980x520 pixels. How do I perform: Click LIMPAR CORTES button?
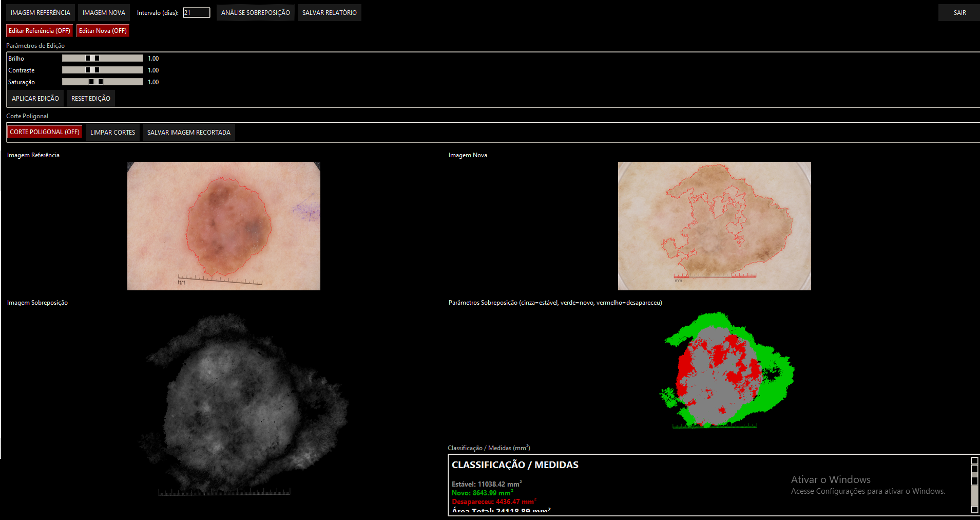(x=112, y=133)
